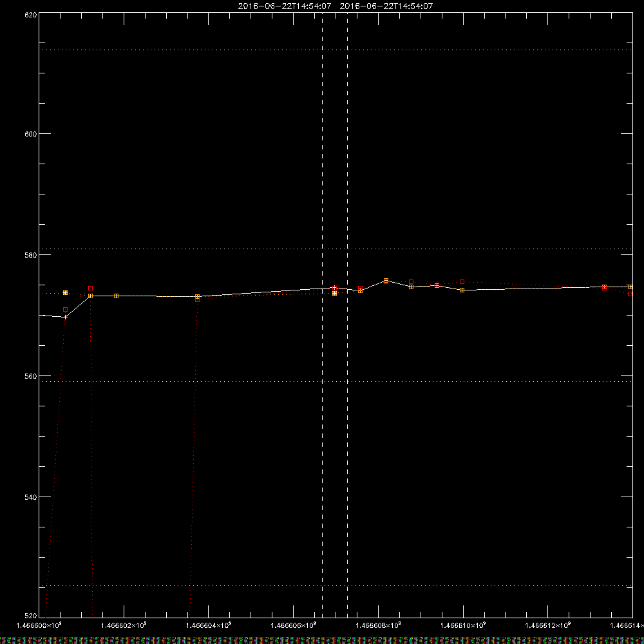Click the y-axis label 560
Image resolution: width=644 pixels, height=644 pixels.
click(x=31, y=376)
